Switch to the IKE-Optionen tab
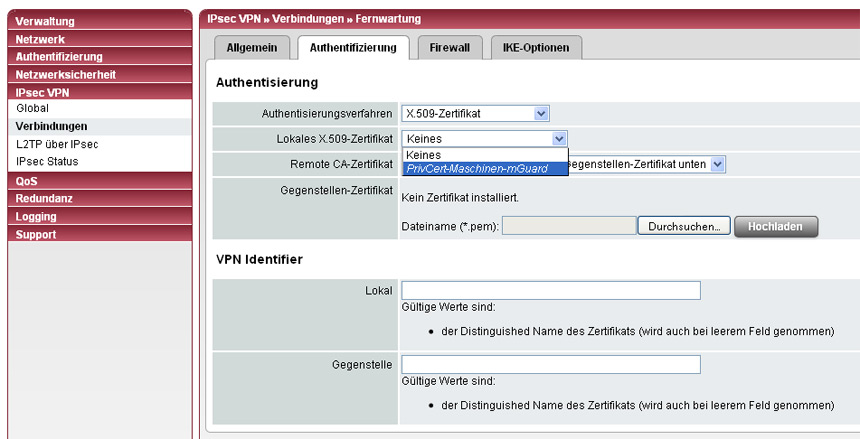Viewport: 860px width, 439px height. point(535,47)
